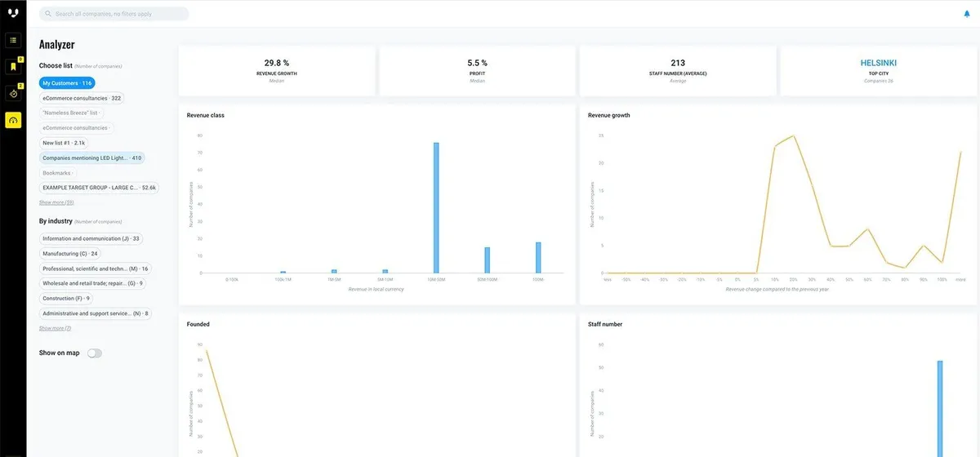Open the notifications bell icon

(x=967, y=14)
